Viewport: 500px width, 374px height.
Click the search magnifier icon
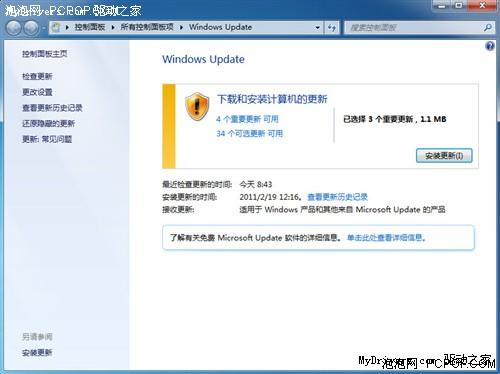(488, 28)
